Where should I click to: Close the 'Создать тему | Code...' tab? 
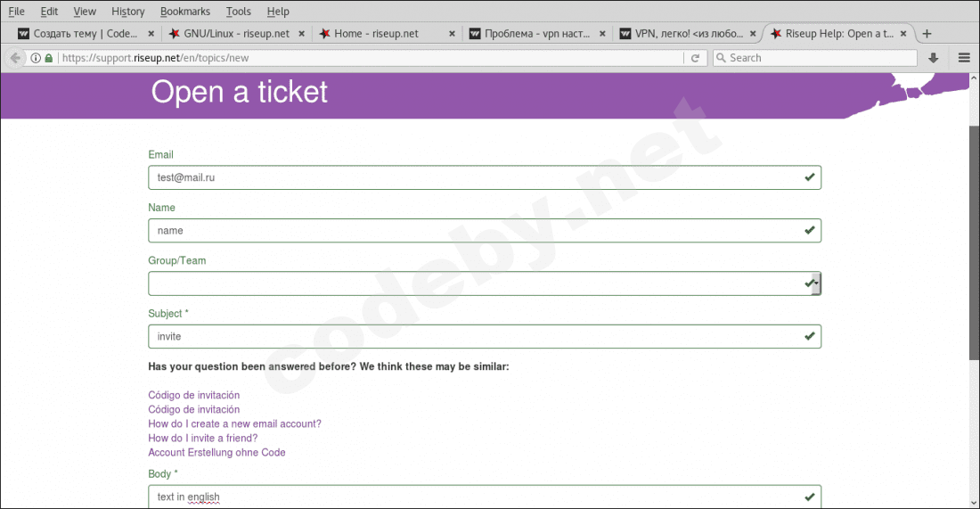[151, 34]
